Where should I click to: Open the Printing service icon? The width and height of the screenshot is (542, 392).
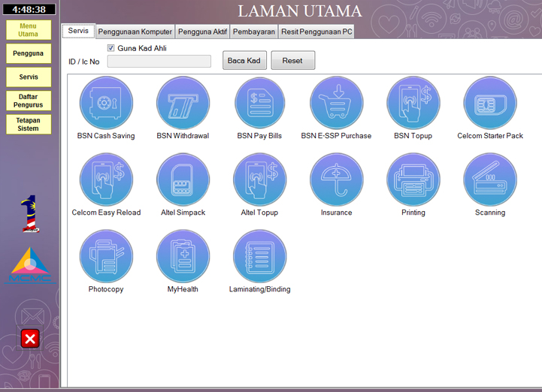click(413, 179)
